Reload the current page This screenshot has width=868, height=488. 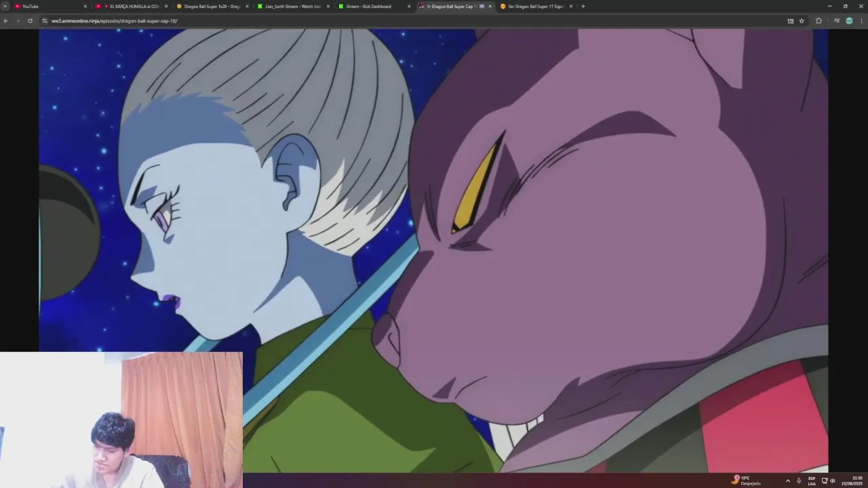tap(30, 21)
